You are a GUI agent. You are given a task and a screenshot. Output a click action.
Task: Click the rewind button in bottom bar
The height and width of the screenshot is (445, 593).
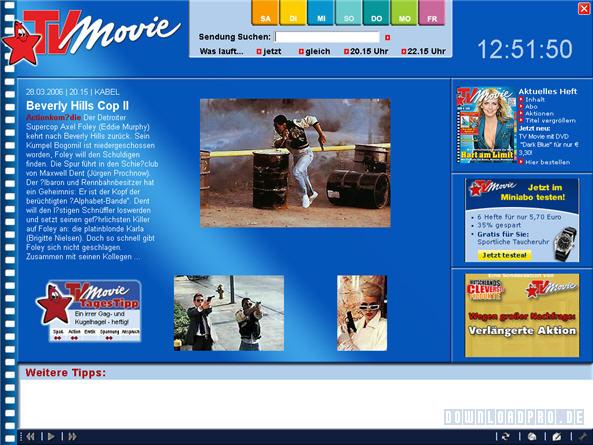pyautogui.click(x=31, y=437)
